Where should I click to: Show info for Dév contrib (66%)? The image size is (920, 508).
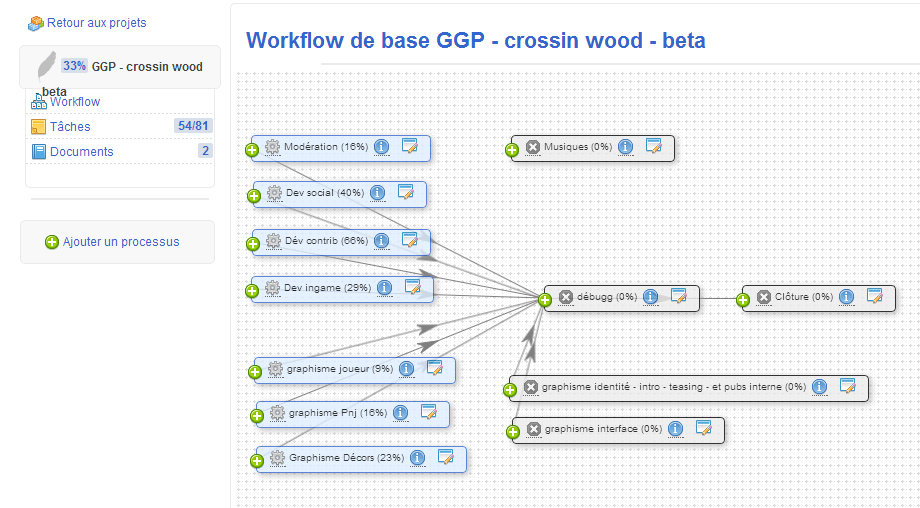(x=381, y=241)
